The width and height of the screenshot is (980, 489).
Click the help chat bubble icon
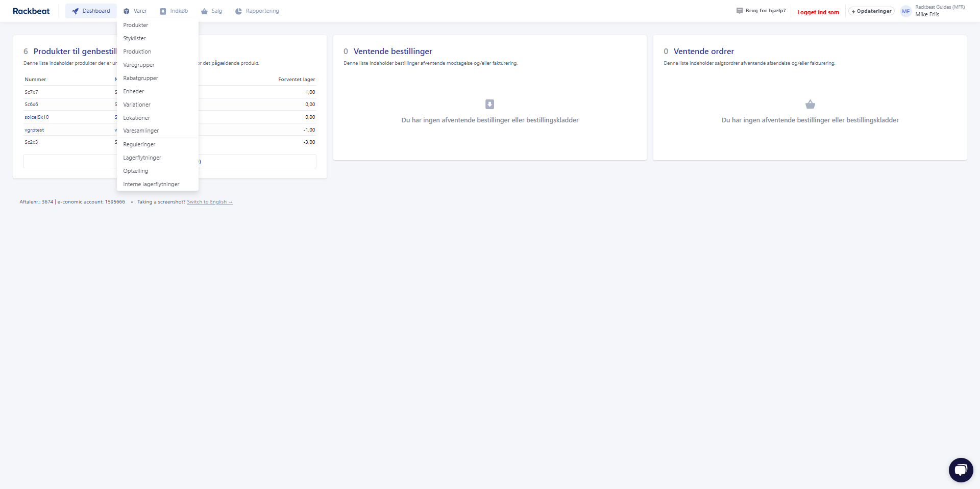[x=740, y=11]
